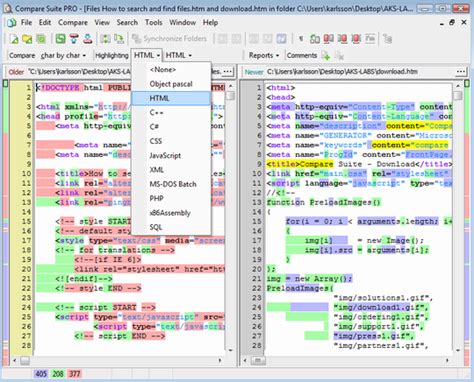
Task: Click the left pane horizontal scrollbar thumb
Action: pyautogui.click(x=25, y=360)
